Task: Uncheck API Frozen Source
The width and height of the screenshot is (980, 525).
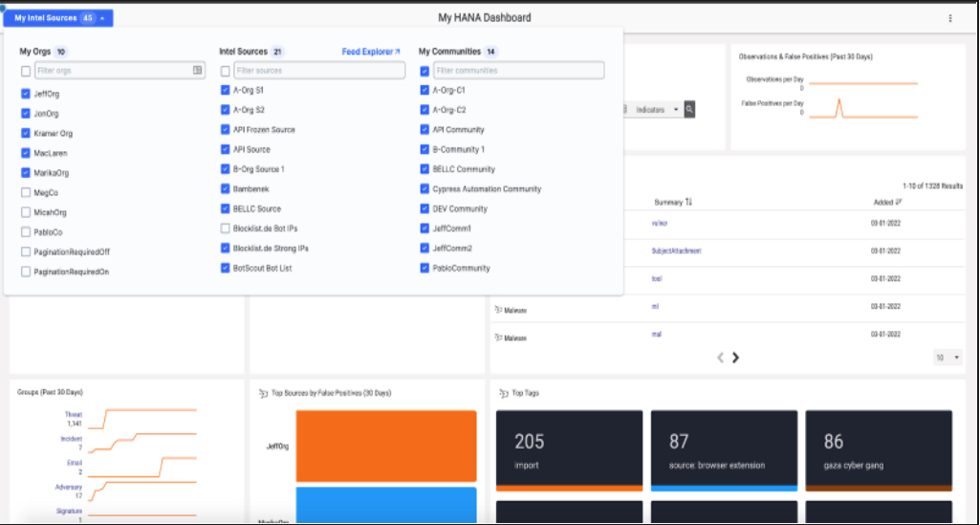Action: click(225, 130)
